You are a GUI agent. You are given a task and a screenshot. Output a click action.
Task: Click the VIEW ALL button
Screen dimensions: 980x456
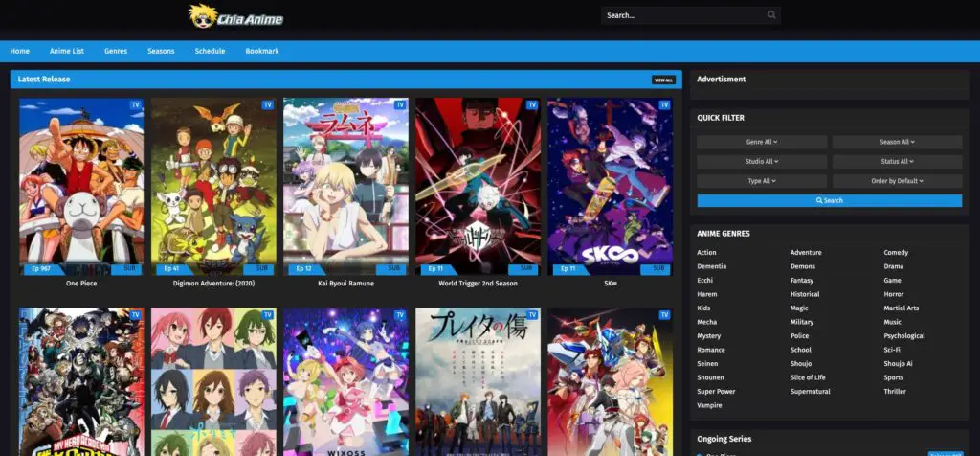coord(664,80)
